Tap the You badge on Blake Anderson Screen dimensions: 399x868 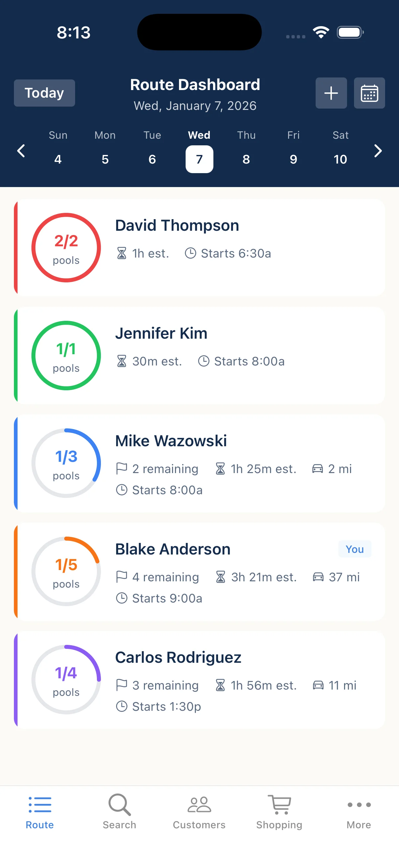354,549
